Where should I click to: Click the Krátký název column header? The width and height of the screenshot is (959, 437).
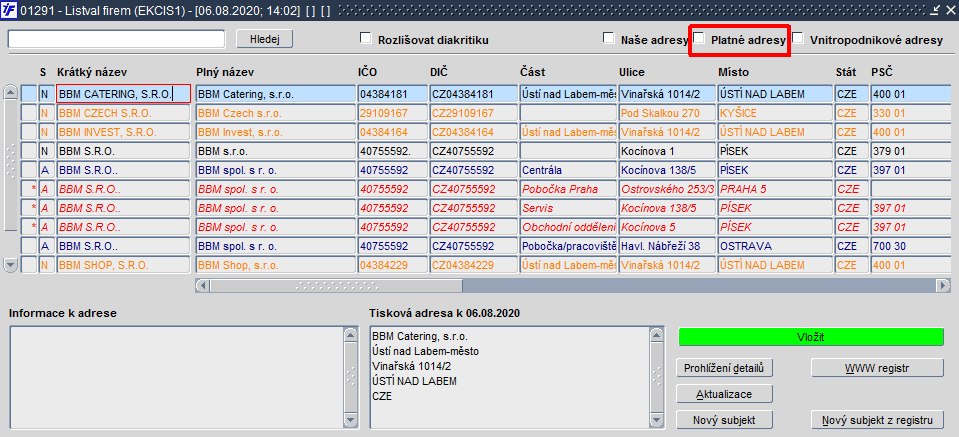pos(92,72)
